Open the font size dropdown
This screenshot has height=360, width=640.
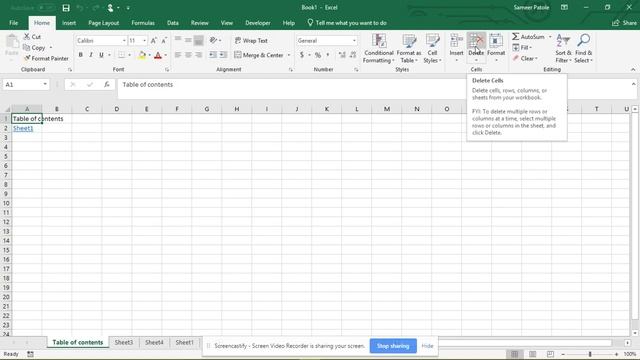point(144,41)
